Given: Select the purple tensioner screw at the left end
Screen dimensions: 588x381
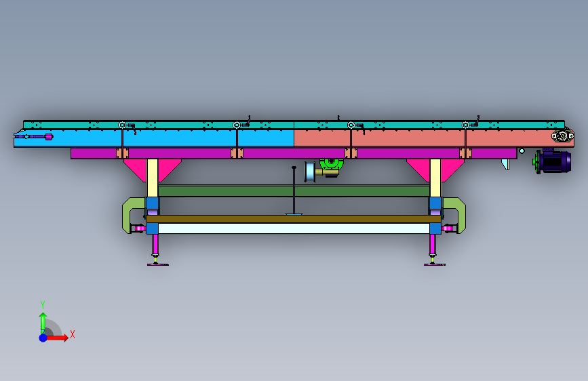Looking at the screenshot, I should click(34, 136).
